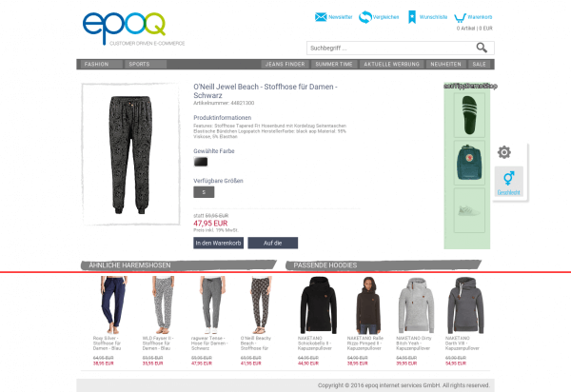This screenshot has width=571, height=392.
Task: Click the search magnifier icon
Action: click(x=482, y=48)
